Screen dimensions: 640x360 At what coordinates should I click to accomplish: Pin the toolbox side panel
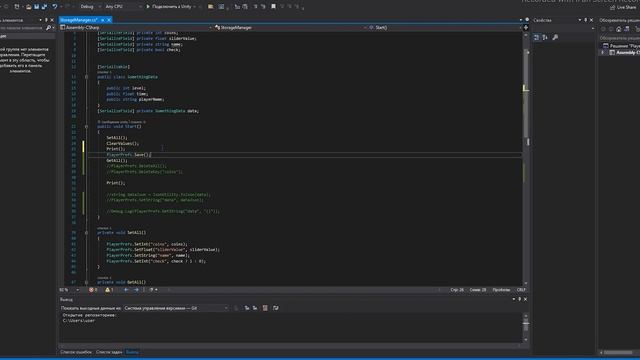(x=46, y=20)
